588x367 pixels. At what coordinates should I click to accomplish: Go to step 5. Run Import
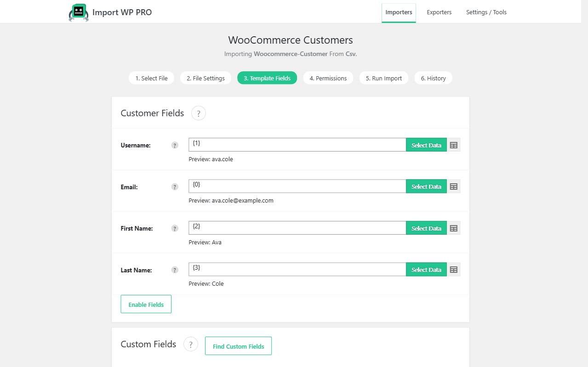coord(384,78)
